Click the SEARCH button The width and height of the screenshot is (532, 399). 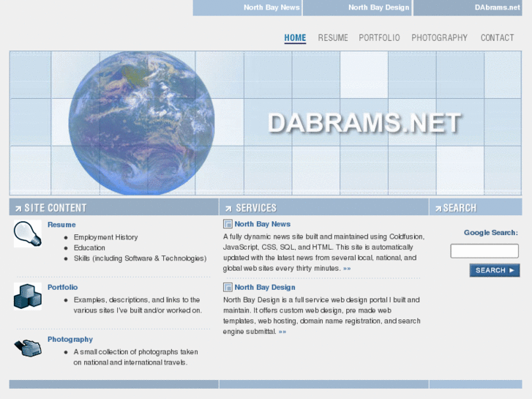point(495,270)
